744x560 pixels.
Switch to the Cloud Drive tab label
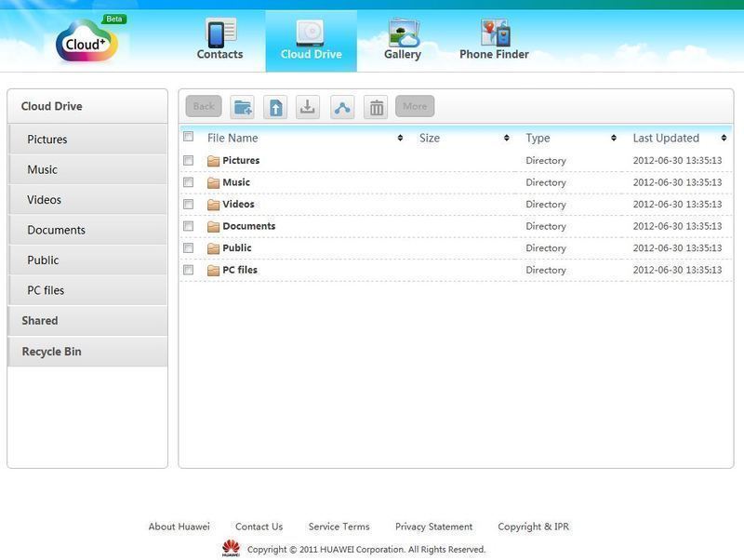coord(312,54)
